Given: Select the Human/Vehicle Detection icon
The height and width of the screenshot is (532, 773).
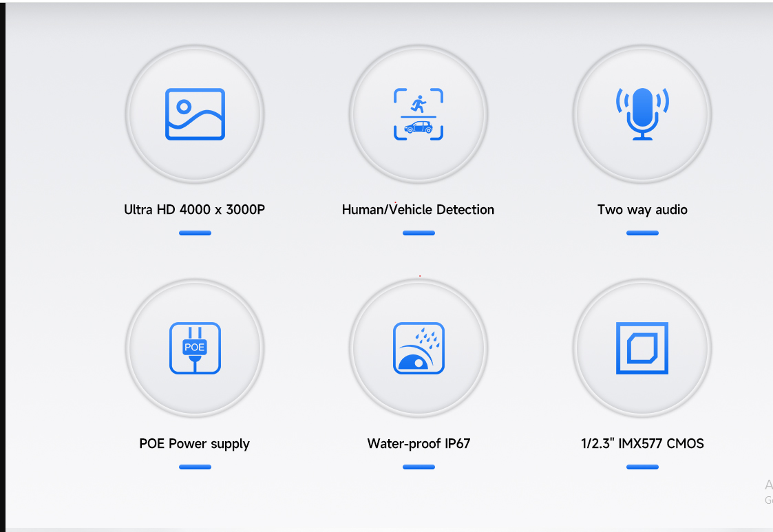Looking at the screenshot, I should tap(419, 114).
